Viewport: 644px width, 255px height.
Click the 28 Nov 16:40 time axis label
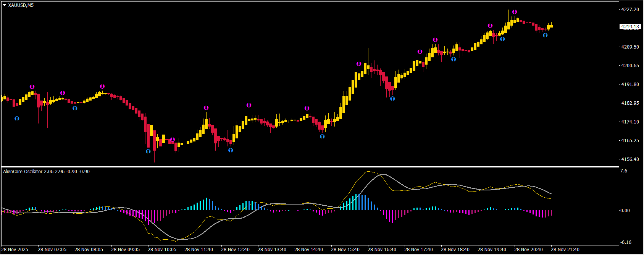382,250
